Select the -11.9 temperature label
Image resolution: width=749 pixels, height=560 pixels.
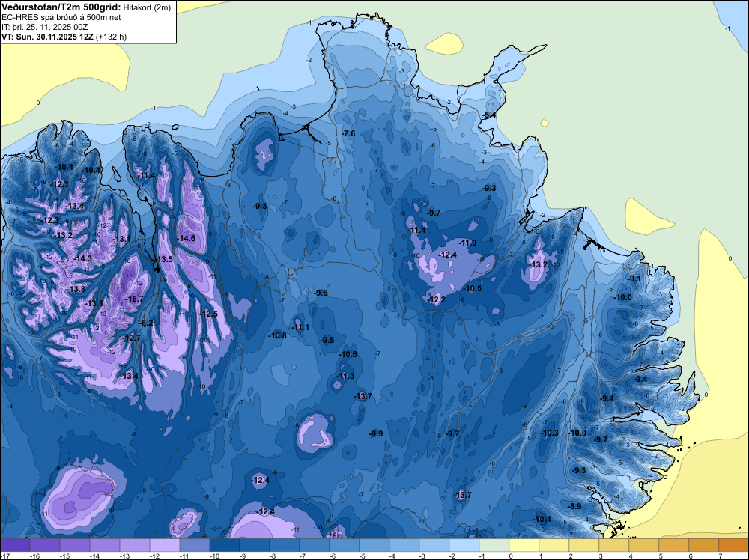tap(467, 243)
